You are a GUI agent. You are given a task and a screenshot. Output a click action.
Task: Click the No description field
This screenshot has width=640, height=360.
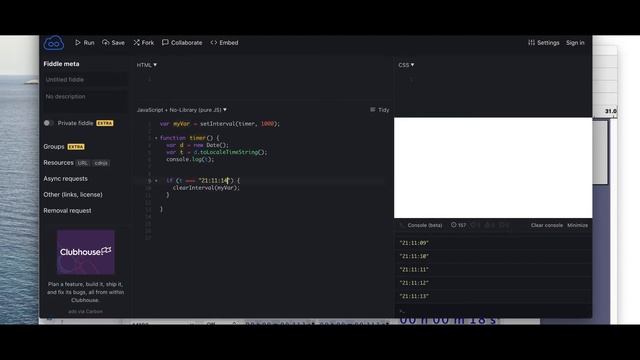[85, 100]
